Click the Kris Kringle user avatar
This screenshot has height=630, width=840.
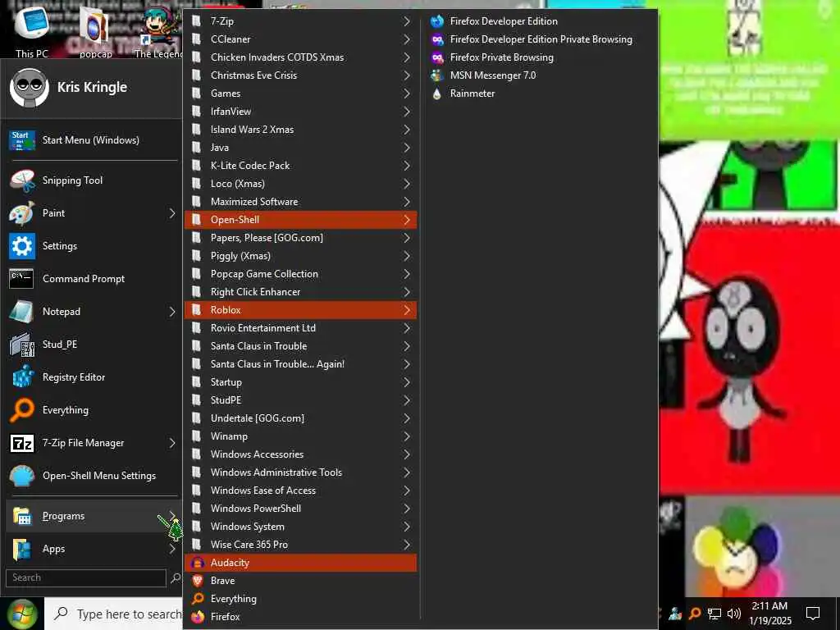tap(29, 87)
